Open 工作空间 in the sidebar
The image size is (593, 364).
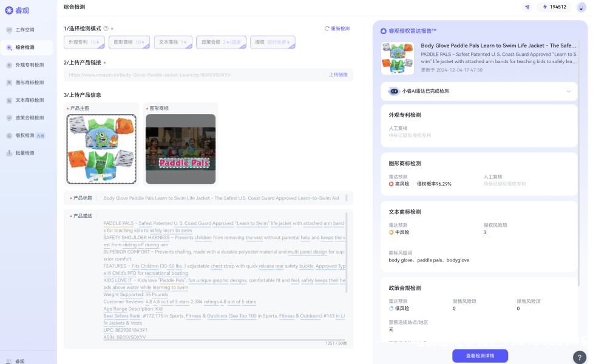(27, 30)
